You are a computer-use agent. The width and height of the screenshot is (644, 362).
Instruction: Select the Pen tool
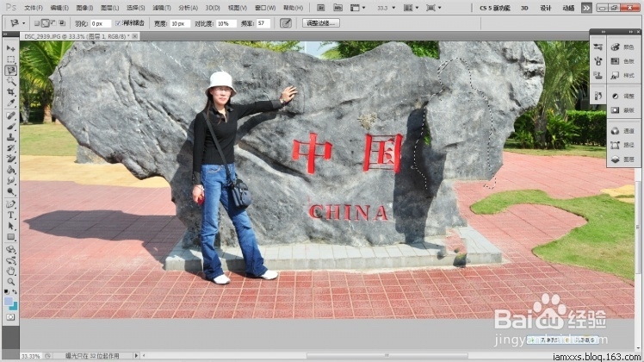click(10, 204)
